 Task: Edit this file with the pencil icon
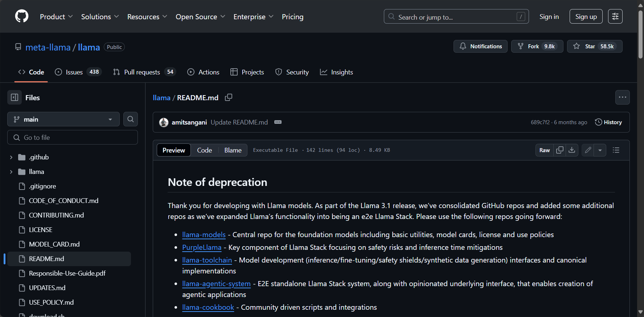tap(588, 150)
